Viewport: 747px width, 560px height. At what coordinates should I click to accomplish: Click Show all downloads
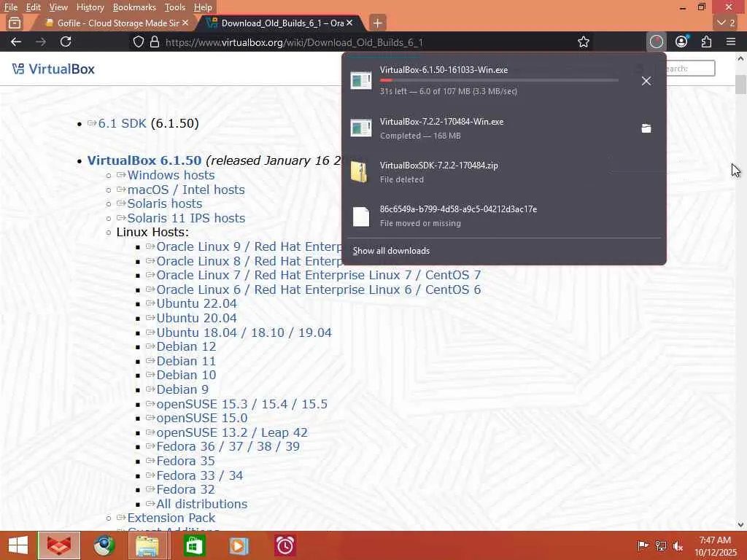(x=391, y=251)
